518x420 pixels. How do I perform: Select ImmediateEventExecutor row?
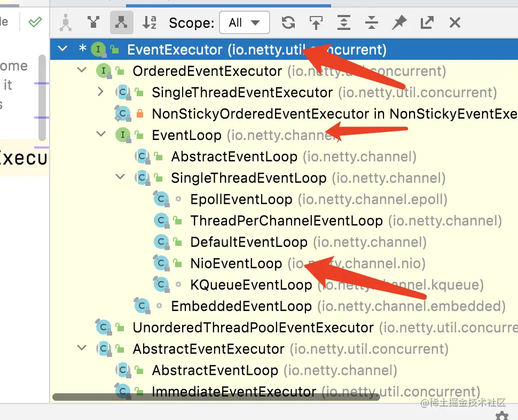pos(284,392)
